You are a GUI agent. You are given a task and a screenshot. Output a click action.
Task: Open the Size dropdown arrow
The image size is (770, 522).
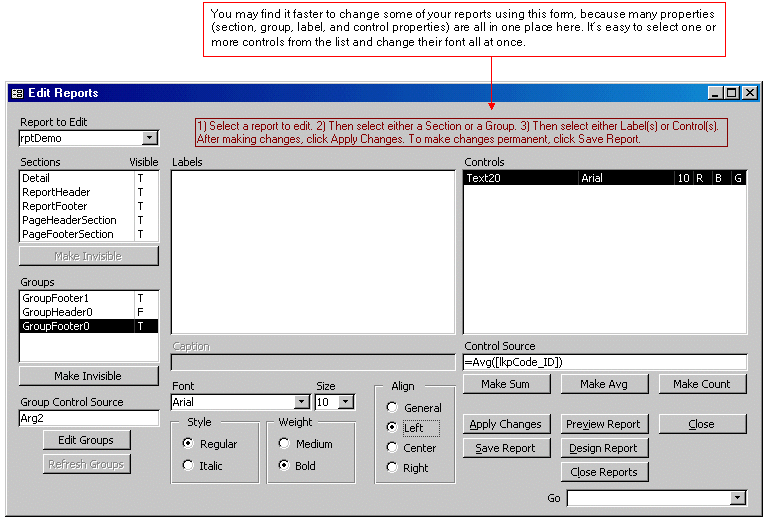pos(346,402)
